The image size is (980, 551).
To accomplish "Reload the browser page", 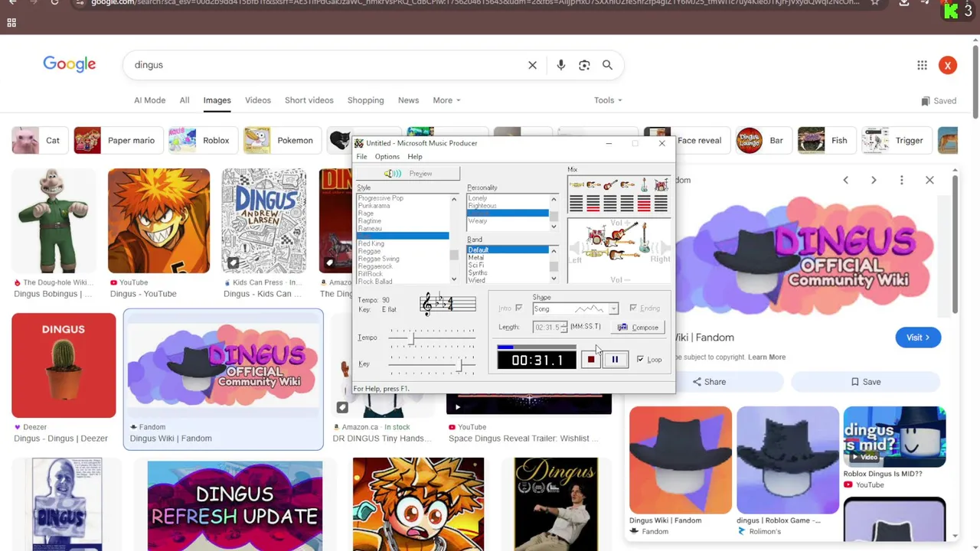I will coord(54,2).
